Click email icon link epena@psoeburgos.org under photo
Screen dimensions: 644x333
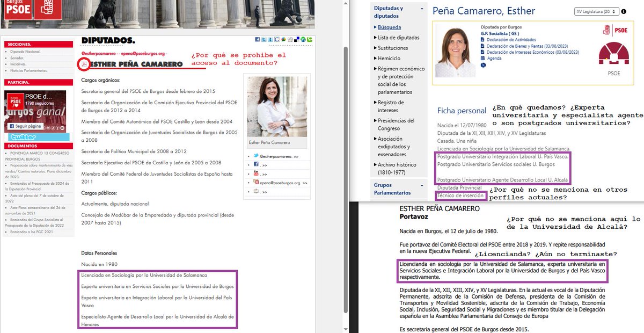point(280,182)
